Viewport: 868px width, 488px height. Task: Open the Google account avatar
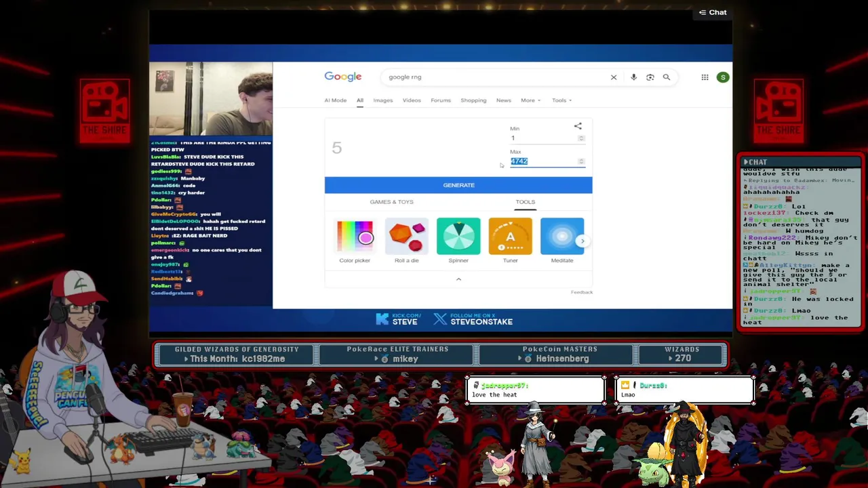point(723,77)
